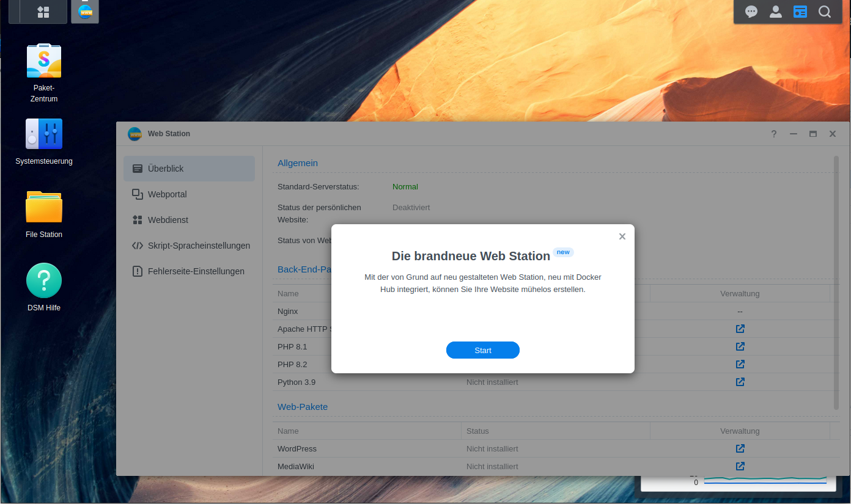Viewport: 851px width, 504px height.
Task: Open Systemsteuerung desktop icon
Action: click(x=44, y=134)
